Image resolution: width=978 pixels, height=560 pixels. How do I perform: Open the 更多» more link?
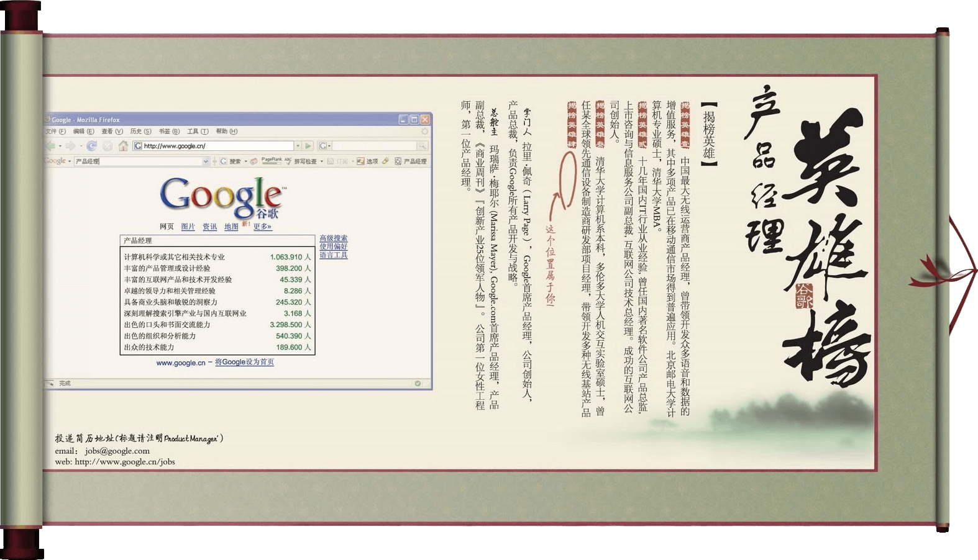262,227
